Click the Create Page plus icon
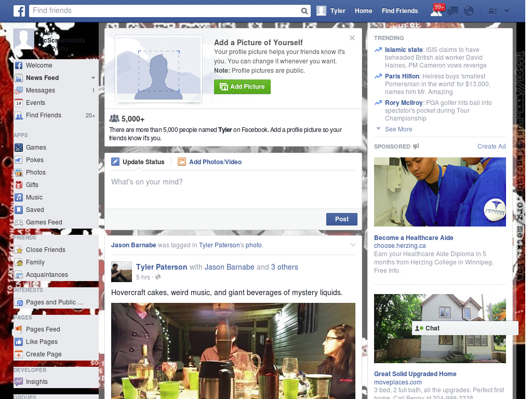Image resolution: width=532 pixels, height=399 pixels. coord(19,354)
